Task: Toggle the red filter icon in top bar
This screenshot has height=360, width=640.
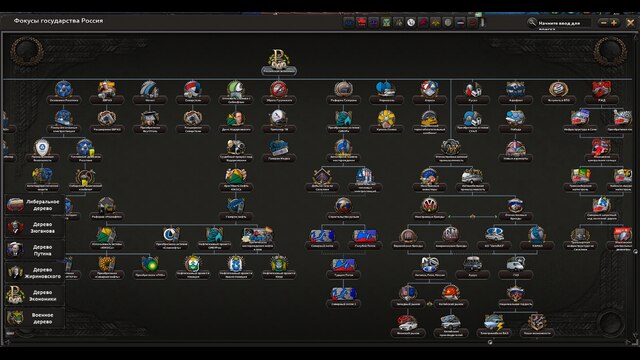Action: 361,22
